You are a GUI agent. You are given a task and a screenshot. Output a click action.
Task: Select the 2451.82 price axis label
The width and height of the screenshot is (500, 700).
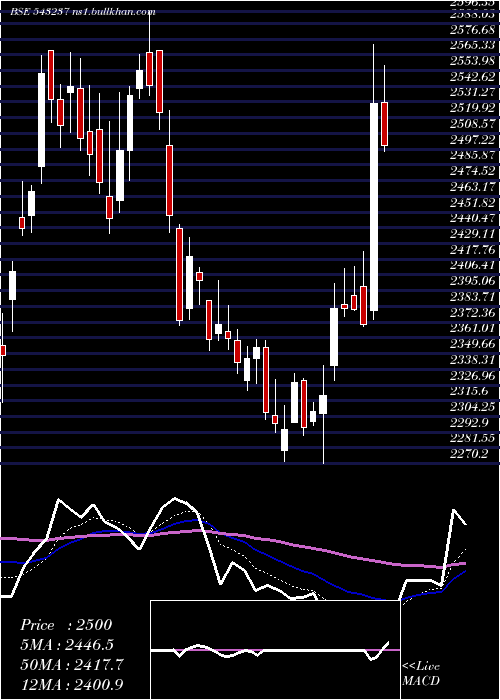point(474,203)
